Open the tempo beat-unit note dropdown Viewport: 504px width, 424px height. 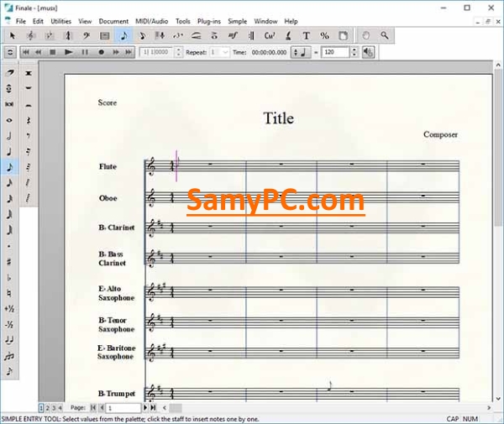[x=301, y=52]
